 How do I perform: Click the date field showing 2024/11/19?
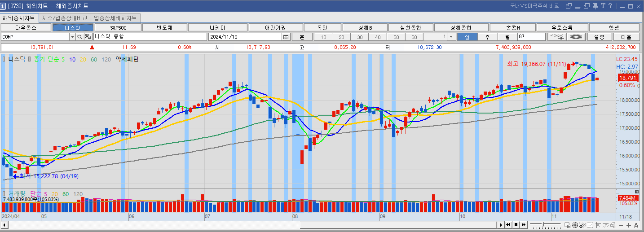pyautogui.click(x=245, y=37)
